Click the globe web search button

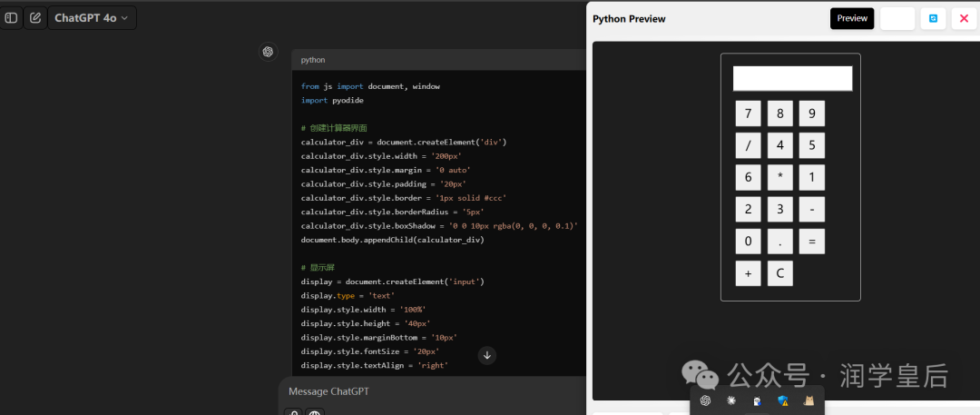315,412
